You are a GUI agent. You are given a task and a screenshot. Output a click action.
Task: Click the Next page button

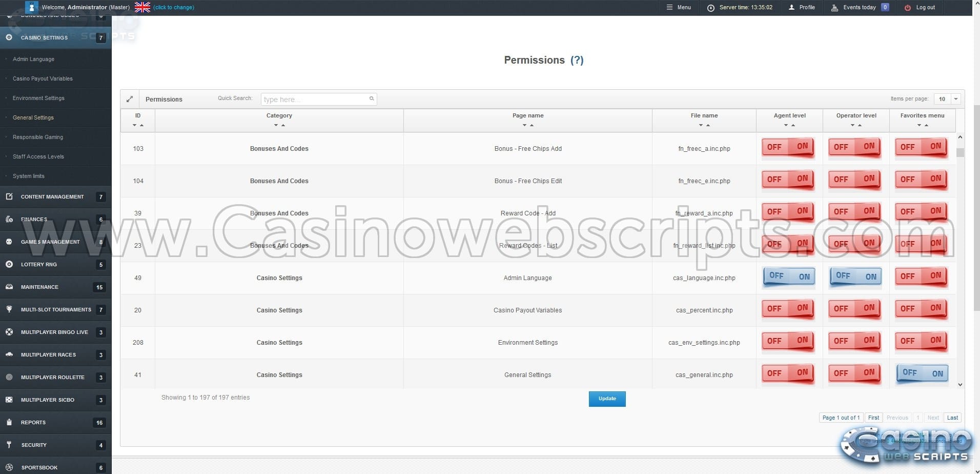(x=933, y=418)
